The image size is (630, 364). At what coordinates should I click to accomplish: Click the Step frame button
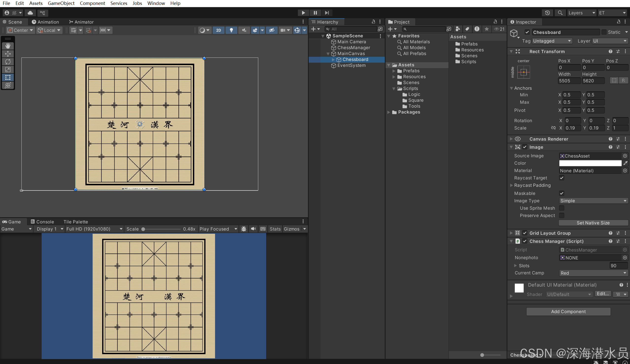[x=327, y=13]
